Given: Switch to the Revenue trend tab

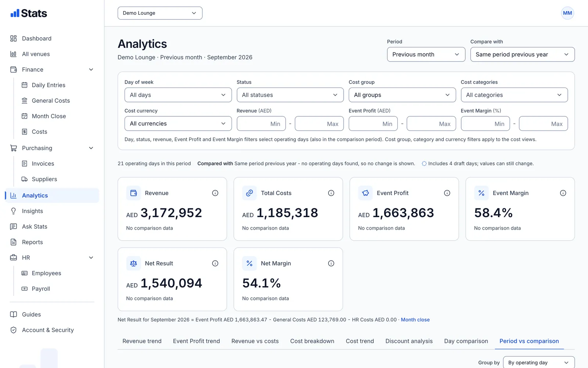Looking at the screenshot, I should 142,341.
